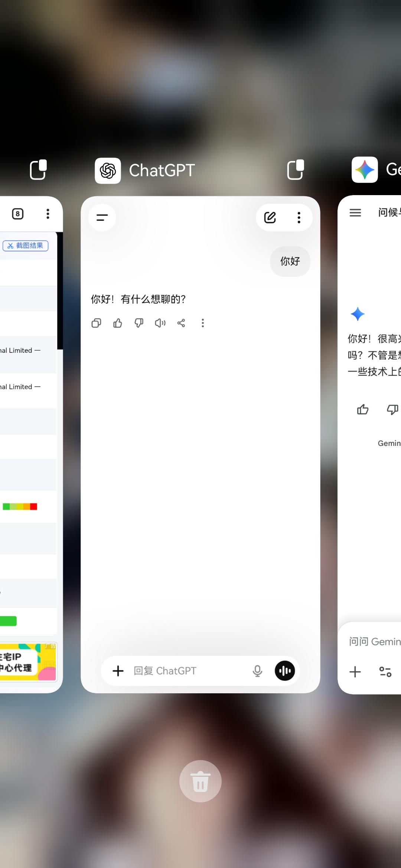
Task: Open Gemini hamburger menu
Action: 355,213
